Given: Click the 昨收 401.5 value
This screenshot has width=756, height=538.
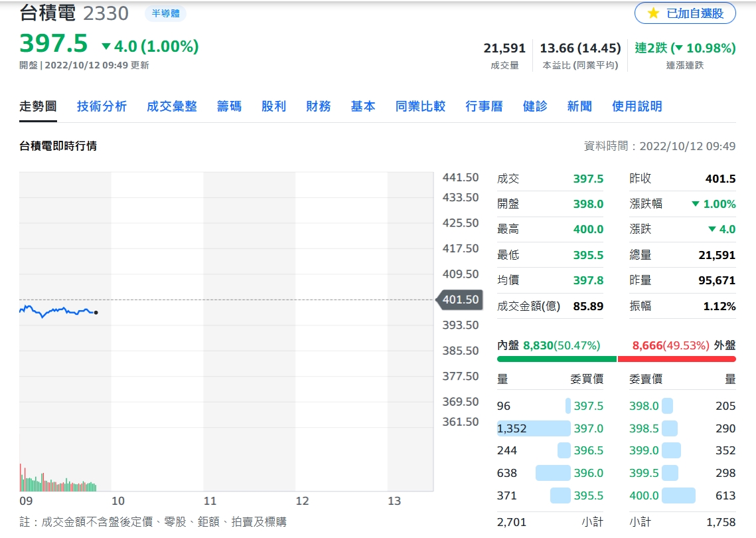Looking at the screenshot, I should [720, 179].
